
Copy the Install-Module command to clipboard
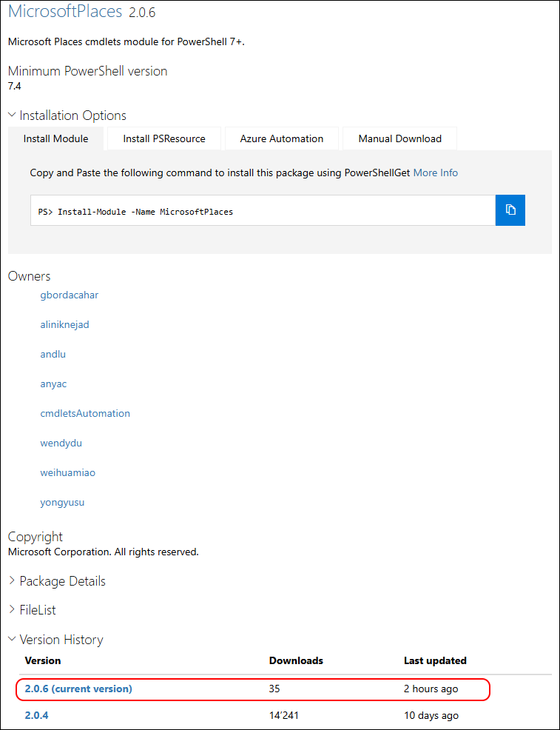(x=510, y=210)
